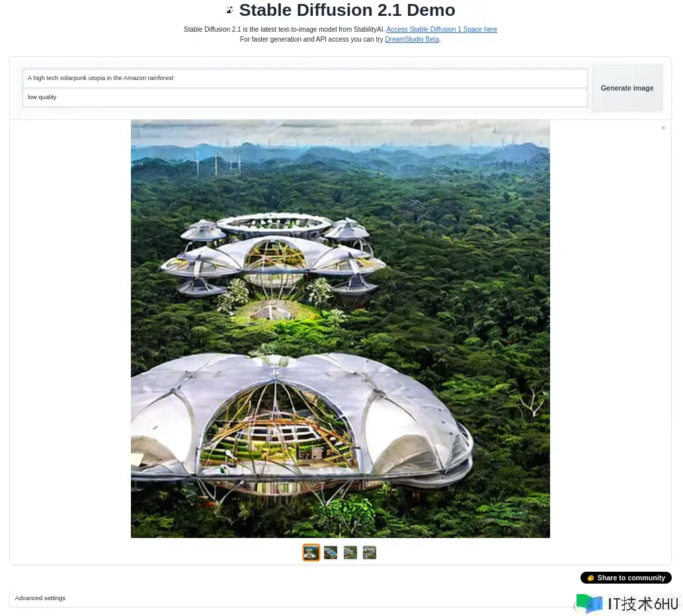
Task: Focus the negative prompt field reading low quality
Action: (305, 97)
